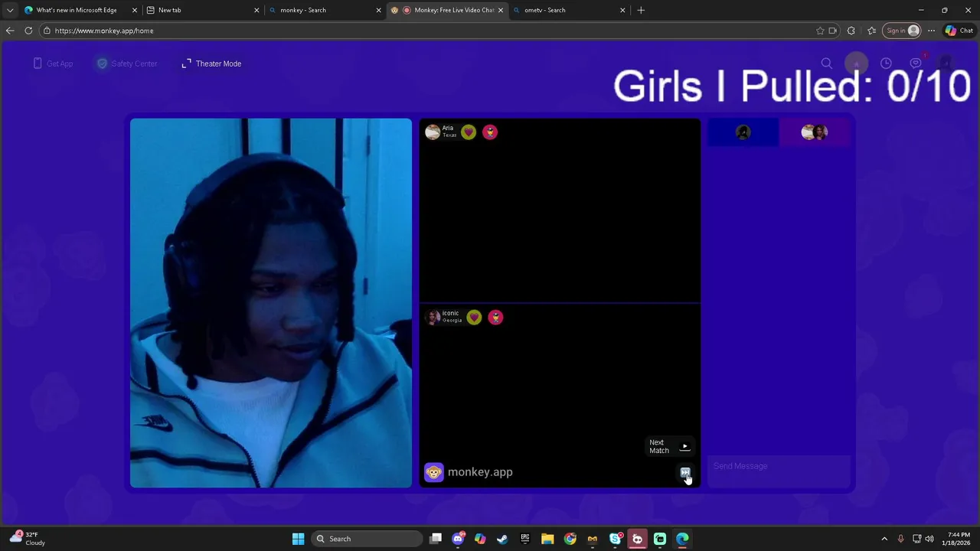Image resolution: width=980 pixels, height=551 pixels.
Task: Add page to favorites with star icon
Action: pyautogui.click(x=820, y=31)
